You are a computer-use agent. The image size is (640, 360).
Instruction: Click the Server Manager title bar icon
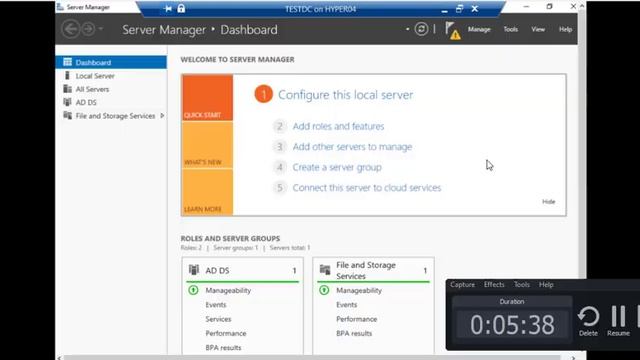(x=60, y=7)
